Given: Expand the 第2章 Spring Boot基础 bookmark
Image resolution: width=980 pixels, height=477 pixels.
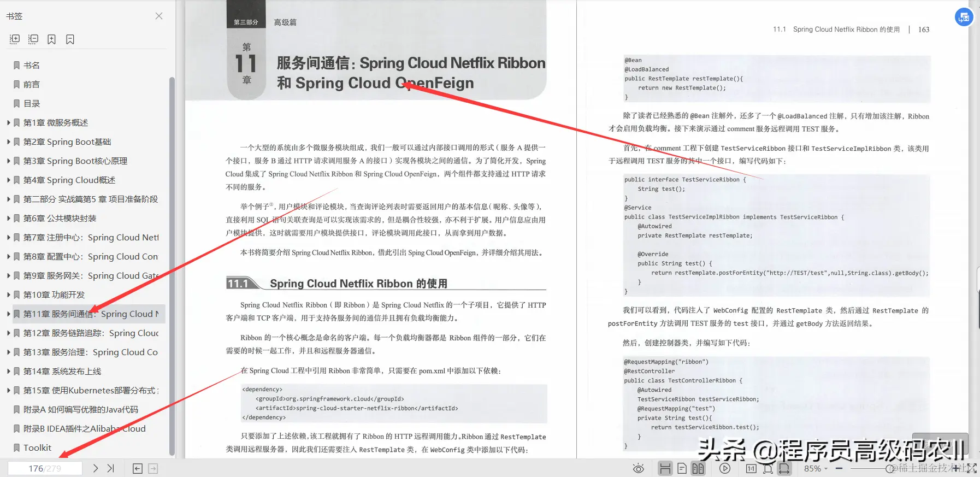Looking at the screenshot, I should click(x=9, y=142).
